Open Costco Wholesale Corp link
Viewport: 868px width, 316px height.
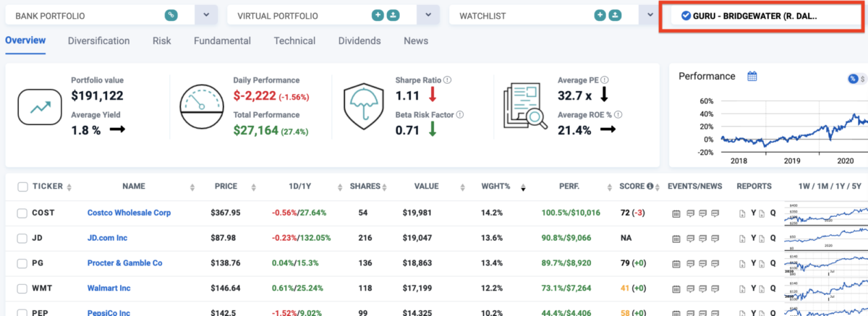tap(129, 213)
